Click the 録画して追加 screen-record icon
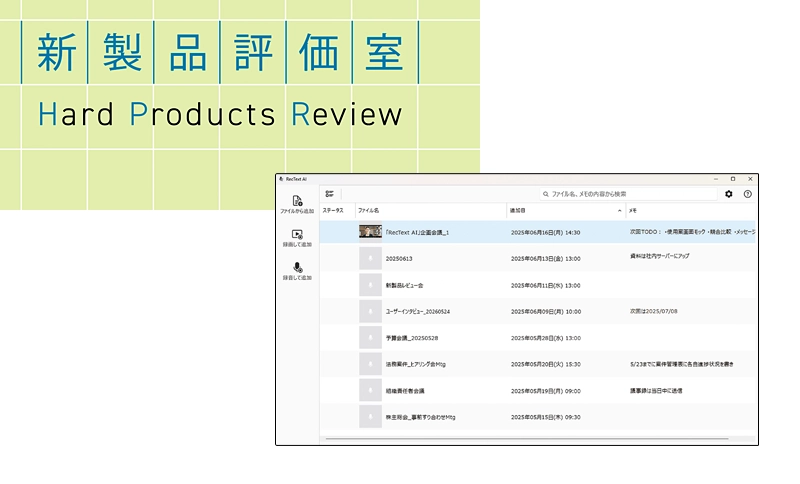Viewport: 800px width, 484px height. pyautogui.click(x=297, y=234)
